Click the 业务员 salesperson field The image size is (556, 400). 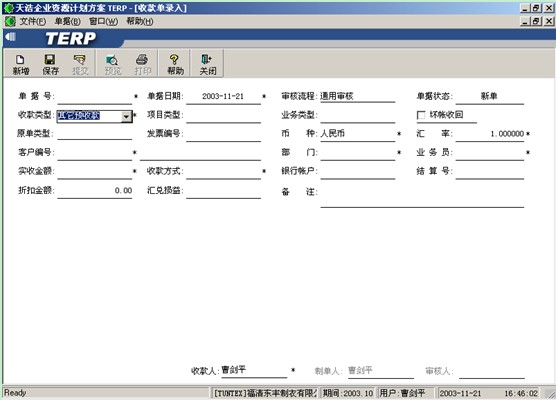(490, 153)
